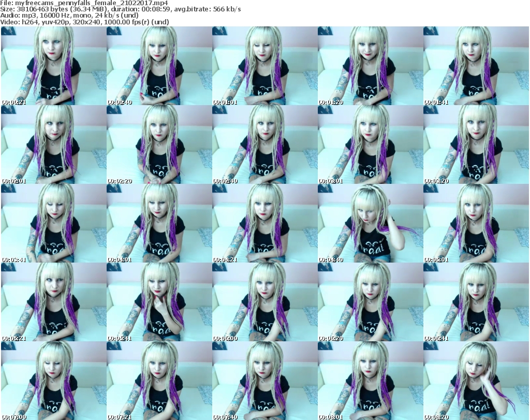This screenshot has width=530, height=420.
Task: View the preview frame at 00:04:21
Action: tap(264, 223)
